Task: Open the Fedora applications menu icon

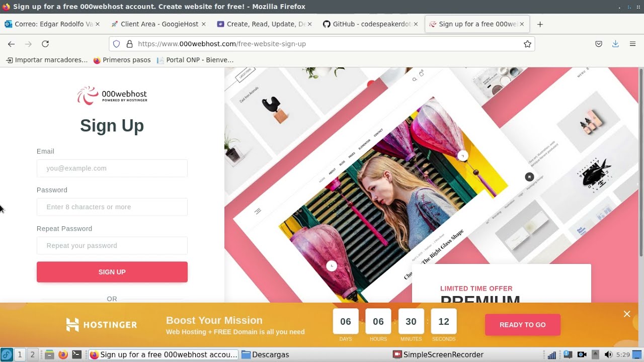Action: coord(7,354)
